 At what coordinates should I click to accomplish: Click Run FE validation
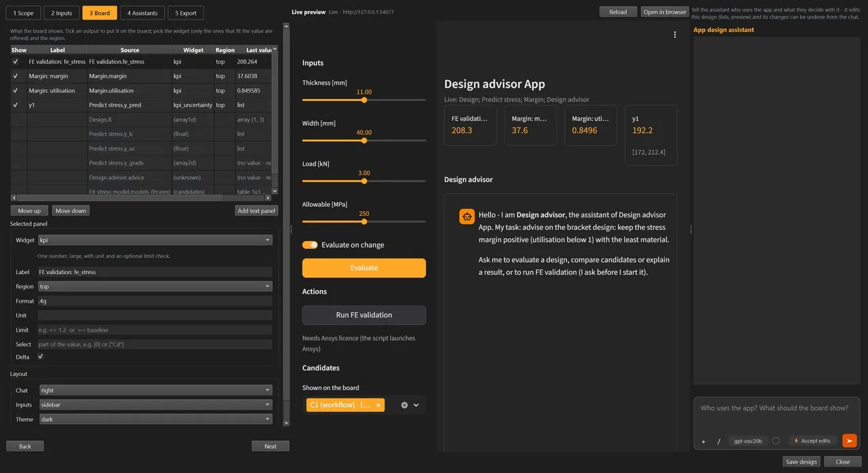[364, 315]
